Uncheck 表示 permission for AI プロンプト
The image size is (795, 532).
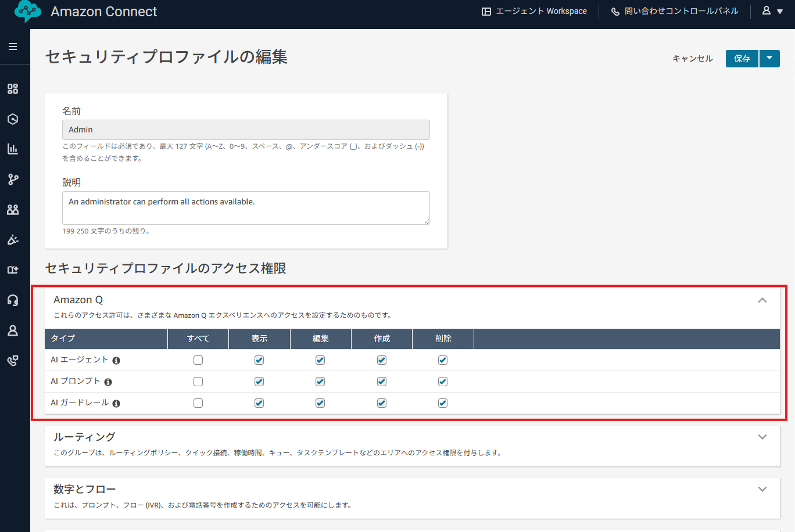tap(259, 382)
